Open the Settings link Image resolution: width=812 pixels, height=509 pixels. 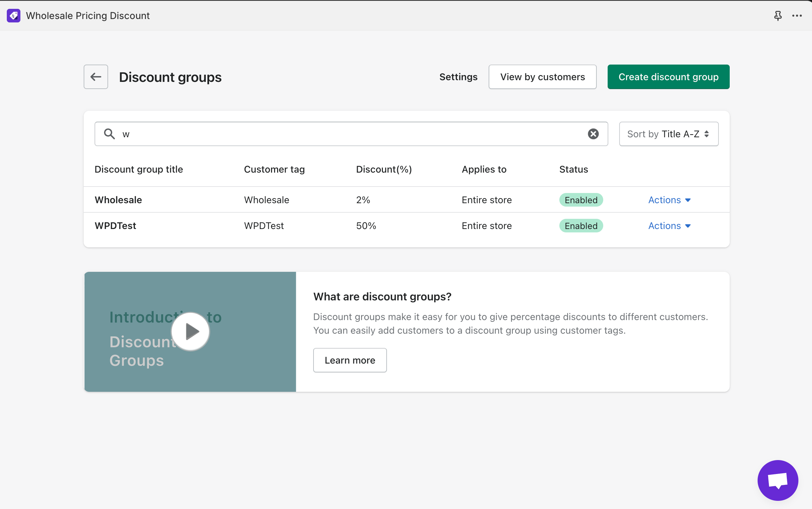coord(458,77)
